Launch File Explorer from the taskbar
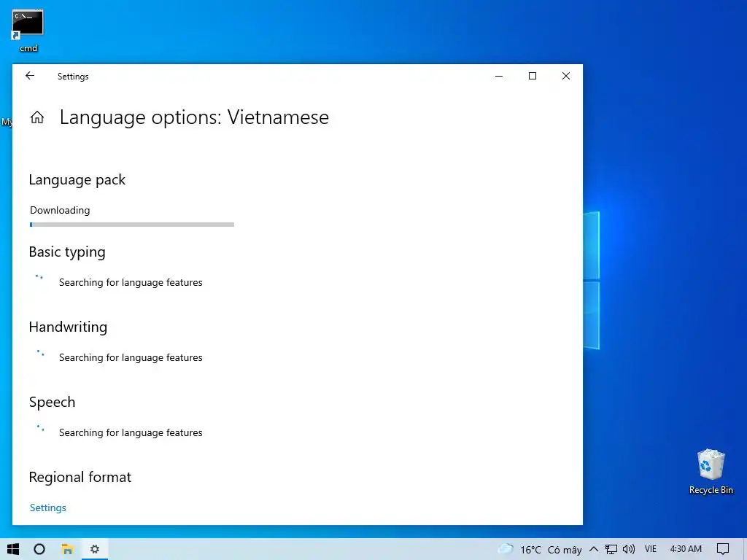The height and width of the screenshot is (560, 747). pos(67,549)
